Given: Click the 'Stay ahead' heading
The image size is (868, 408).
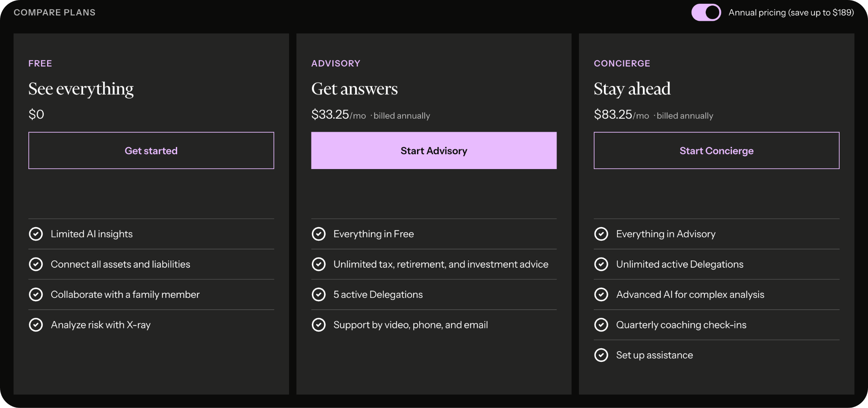Looking at the screenshot, I should [x=632, y=89].
